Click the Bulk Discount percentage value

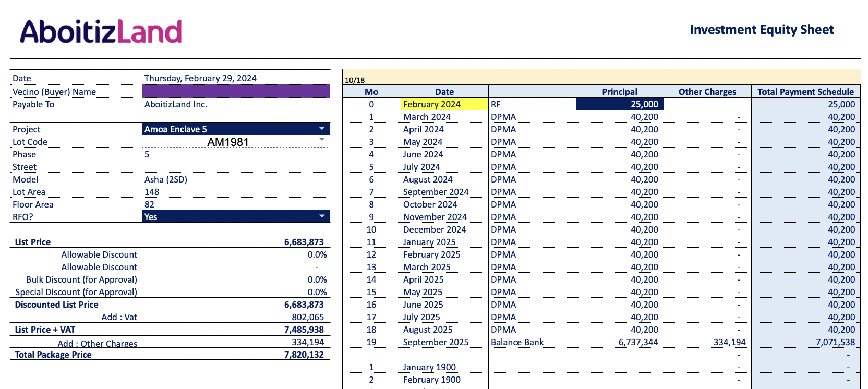317,279
